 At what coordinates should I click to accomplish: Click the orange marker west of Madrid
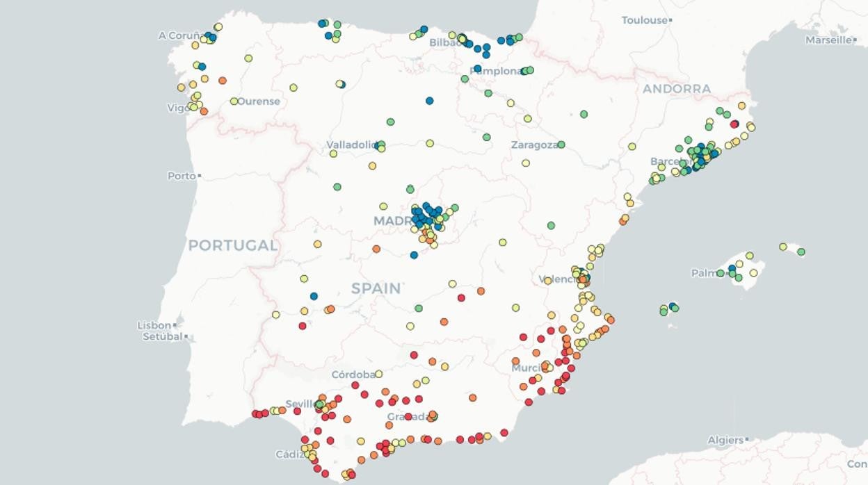pos(376,249)
